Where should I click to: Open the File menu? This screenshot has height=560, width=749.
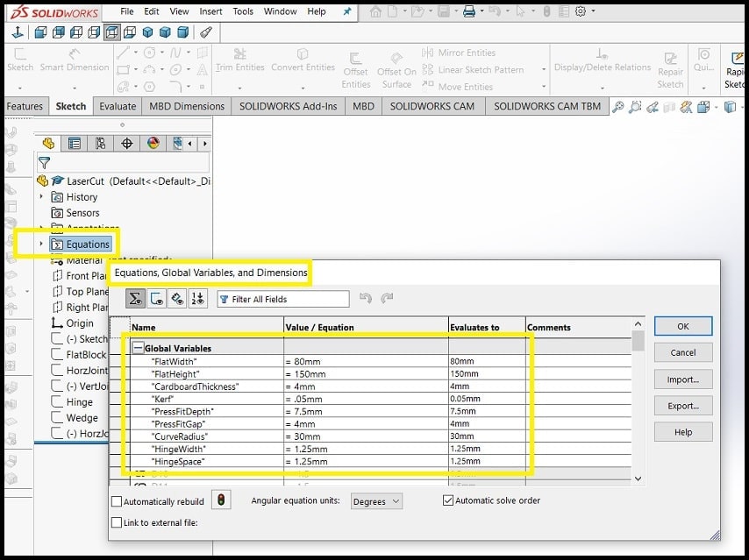pos(126,11)
